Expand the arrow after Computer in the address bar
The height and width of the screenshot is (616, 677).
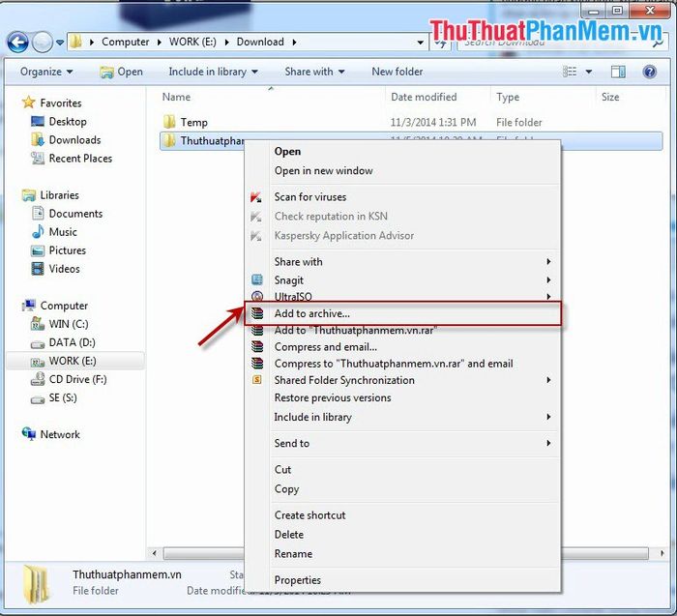click(159, 42)
